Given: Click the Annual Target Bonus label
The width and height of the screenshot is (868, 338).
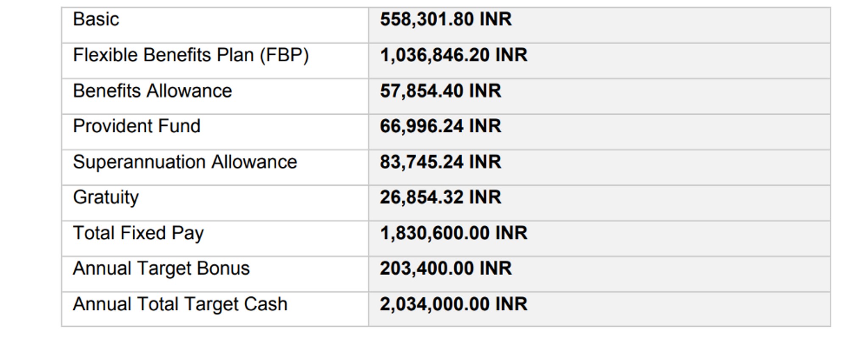Looking at the screenshot, I should tap(161, 269).
